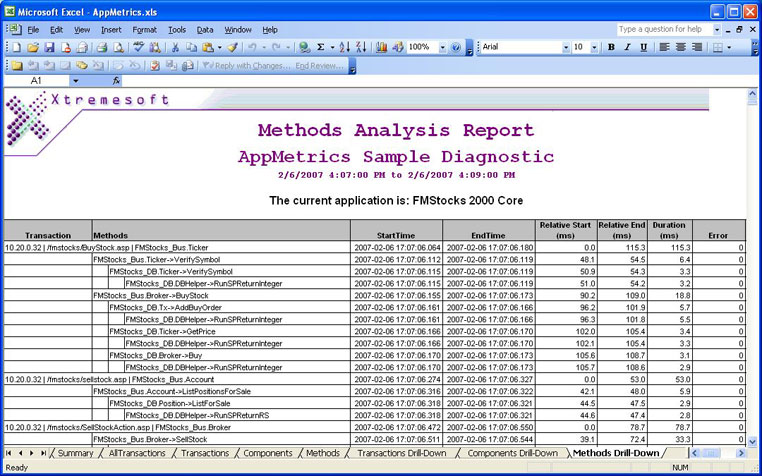Open the Window menu
The width and height of the screenshot is (762, 476).
238,30
